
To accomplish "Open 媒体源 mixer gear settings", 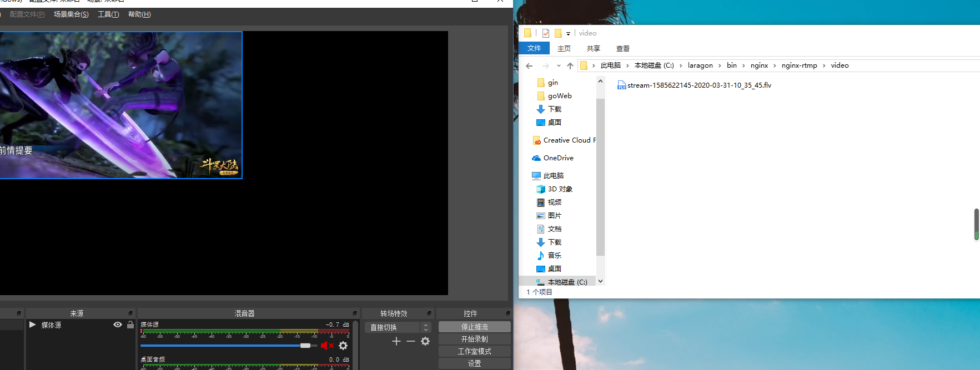I will (343, 346).
